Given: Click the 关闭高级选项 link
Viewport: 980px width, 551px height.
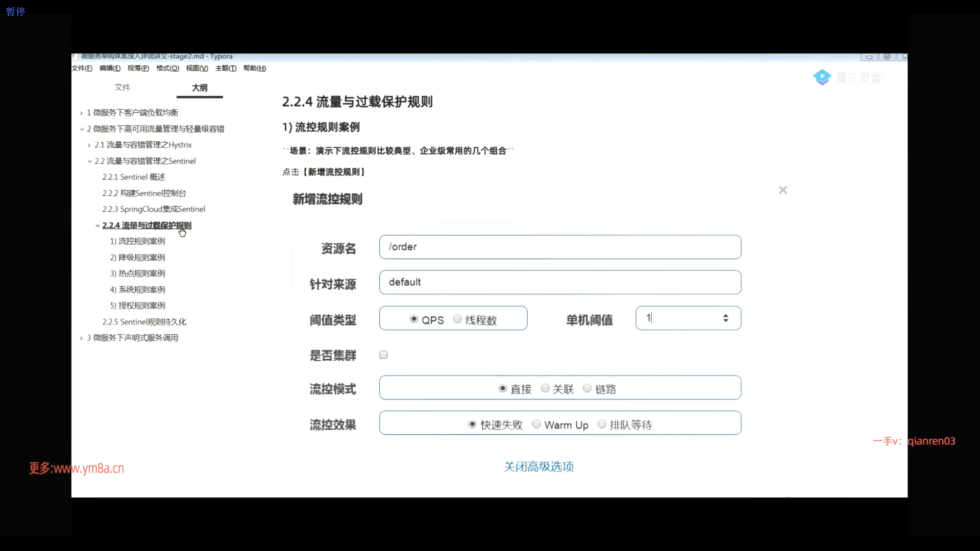Looking at the screenshot, I should point(538,467).
